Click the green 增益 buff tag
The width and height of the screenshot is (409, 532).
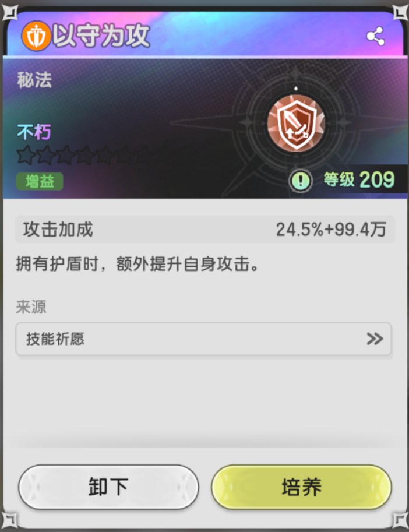coord(40,181)
